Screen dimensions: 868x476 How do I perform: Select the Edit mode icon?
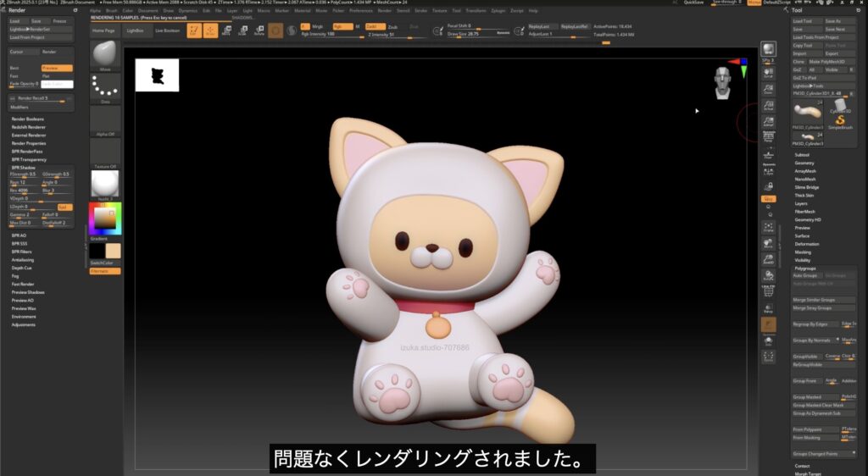click(x=194, y=30)
